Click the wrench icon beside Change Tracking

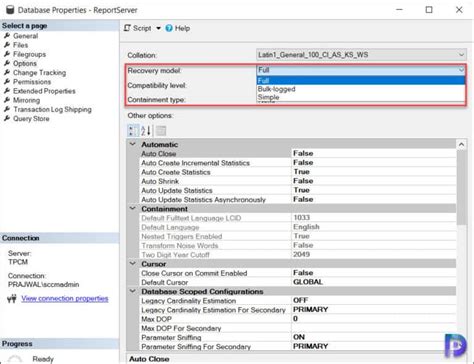tap(7, 72)
